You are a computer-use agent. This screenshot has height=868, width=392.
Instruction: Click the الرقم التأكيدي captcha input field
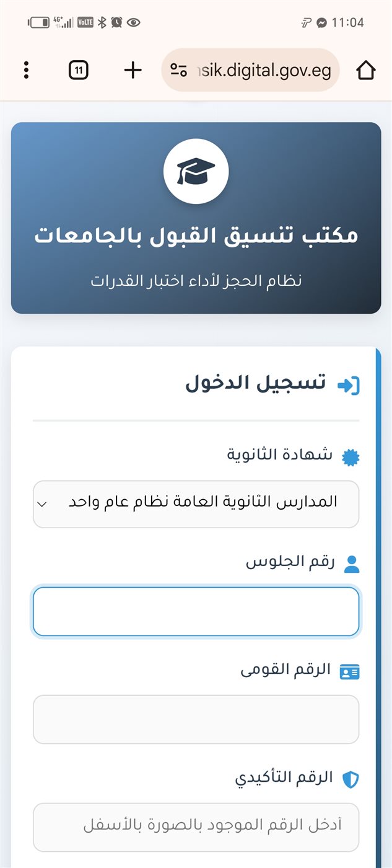tap(196, 826)
